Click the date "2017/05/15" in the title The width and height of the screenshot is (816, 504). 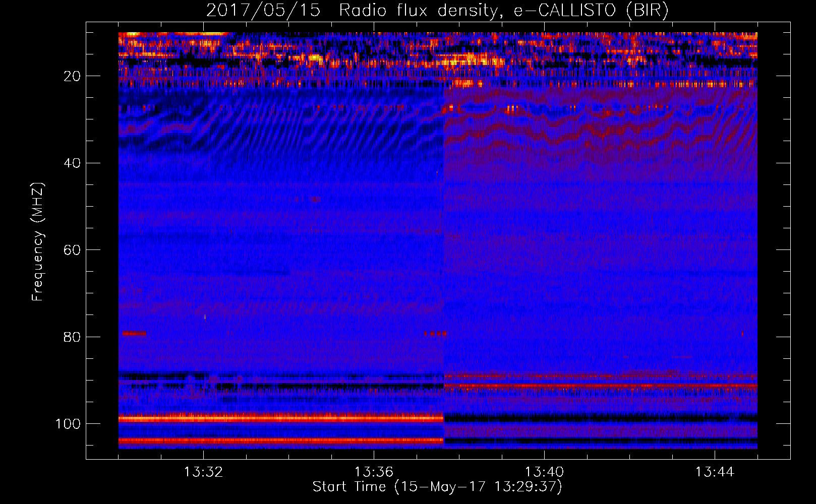[263, 11]
